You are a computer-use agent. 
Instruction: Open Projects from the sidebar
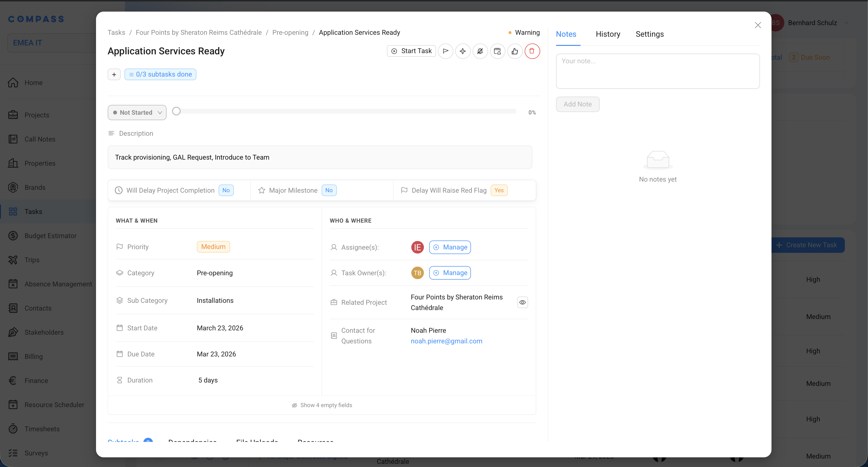(37, 115)
